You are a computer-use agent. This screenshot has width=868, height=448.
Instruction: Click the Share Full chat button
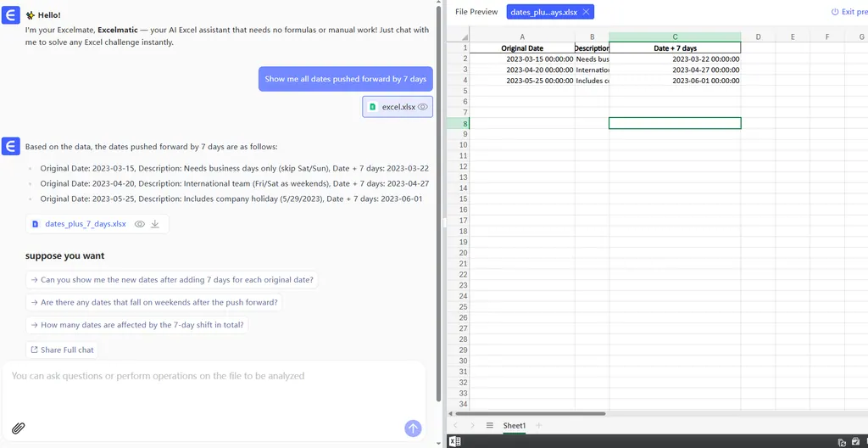pyautogui.click(x=62, y=350)
